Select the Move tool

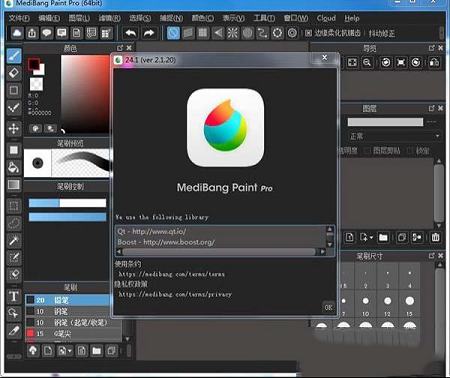14,128
